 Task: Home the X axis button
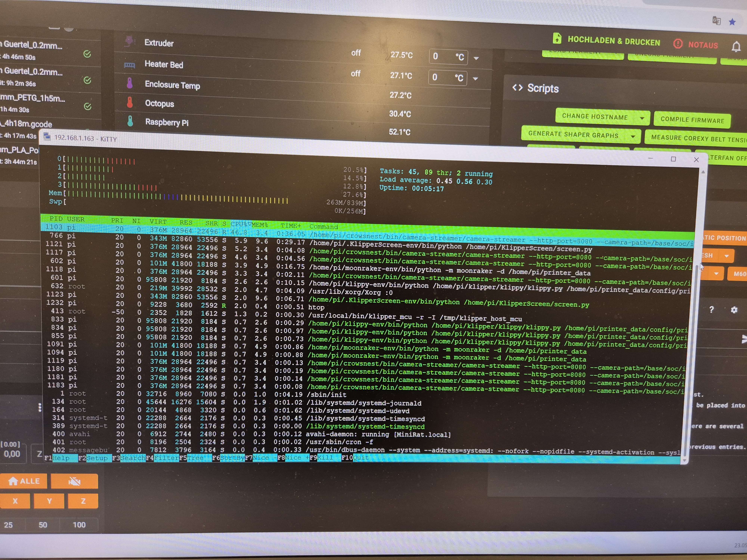(15, 501)
